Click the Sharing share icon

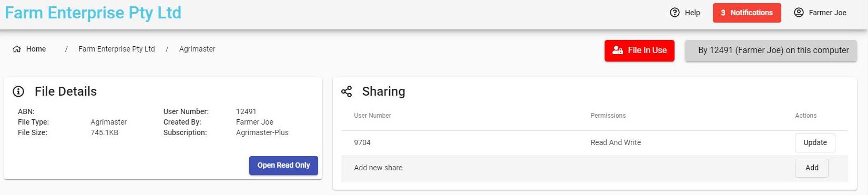click(x=346, y=91)
